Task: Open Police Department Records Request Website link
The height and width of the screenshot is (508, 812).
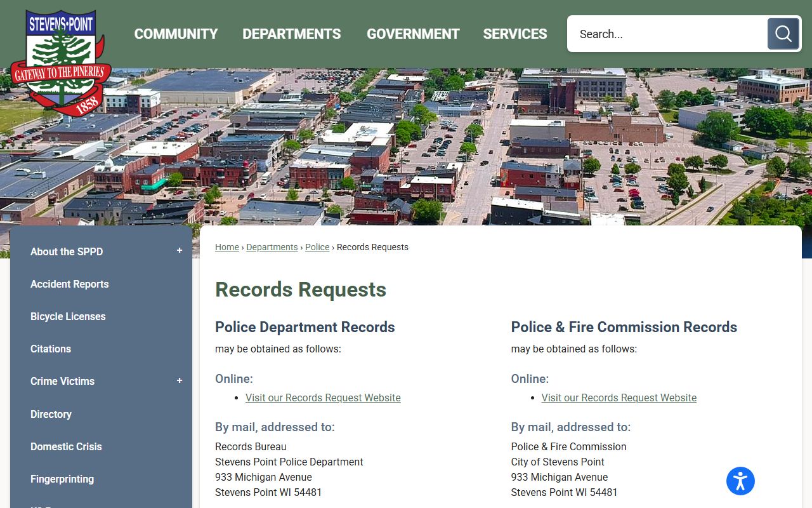Action: tap(323, 398)
